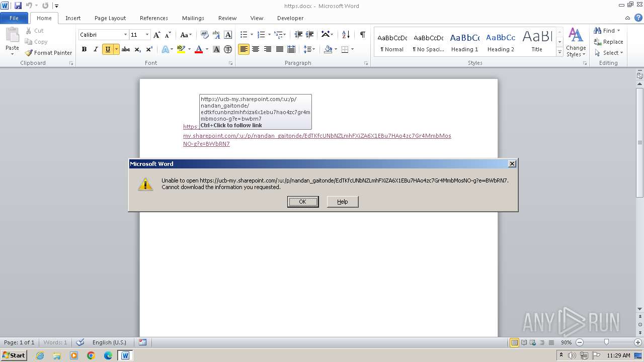The width and height of the screenshot is (644, 362).
Task: Click the Zoom In plus button
Action: pos(637,342)
